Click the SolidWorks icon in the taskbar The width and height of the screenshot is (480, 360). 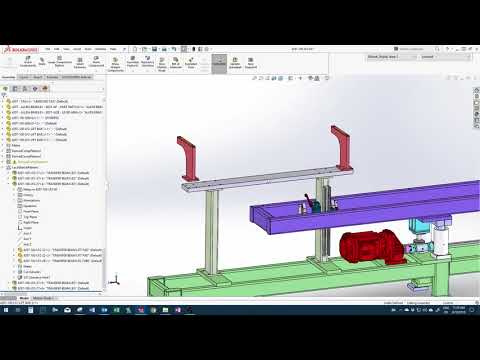click(141, 310)
